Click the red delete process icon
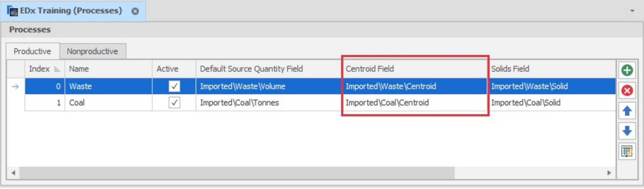 pyautogui.click(x=627, y=90)
